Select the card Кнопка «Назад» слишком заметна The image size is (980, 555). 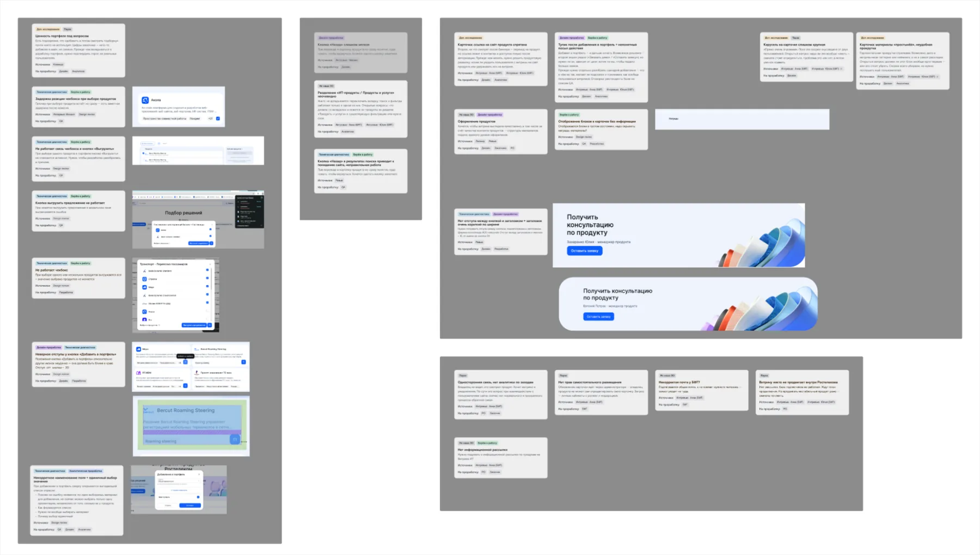click(360, 53)
